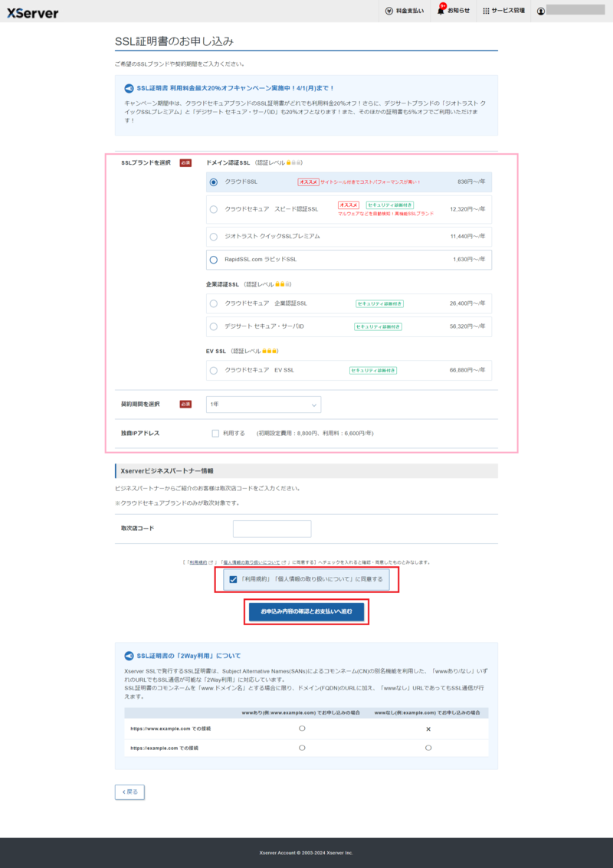The width and height of the screenshot is (613, 868).
Task: Open 料金支払い via the yen icon
Action: (x=405, y=11)
